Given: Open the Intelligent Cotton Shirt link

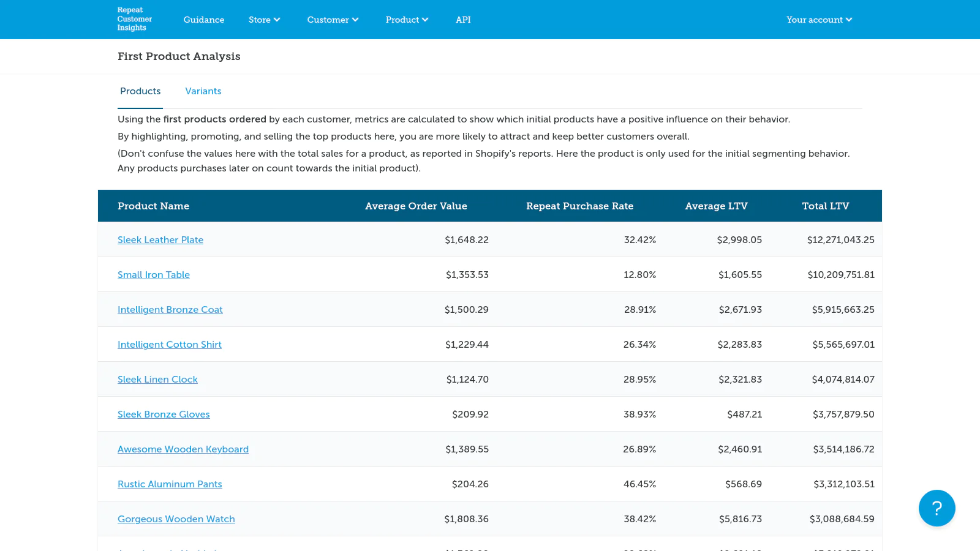Looking at the screenshot, I should [x=170, y=345].
